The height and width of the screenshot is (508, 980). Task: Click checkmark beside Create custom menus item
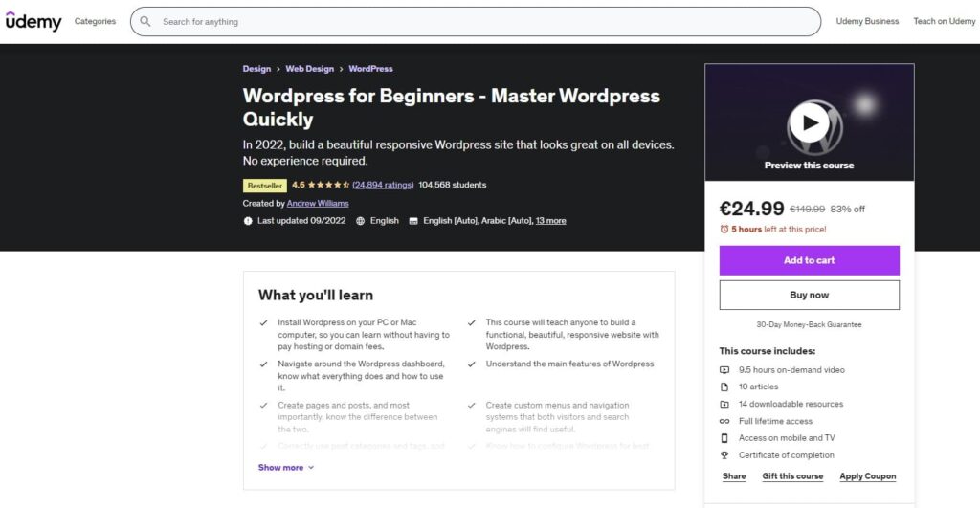pos(471,406)
